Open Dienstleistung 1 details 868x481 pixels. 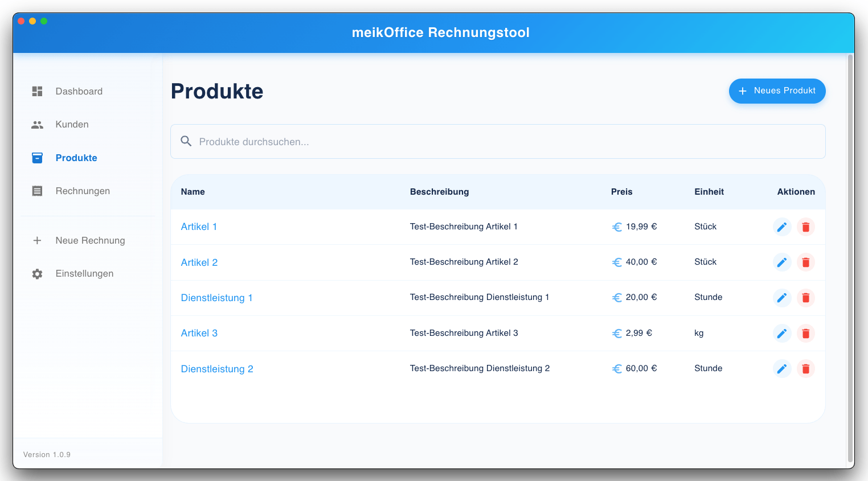(x=217, y=298)
